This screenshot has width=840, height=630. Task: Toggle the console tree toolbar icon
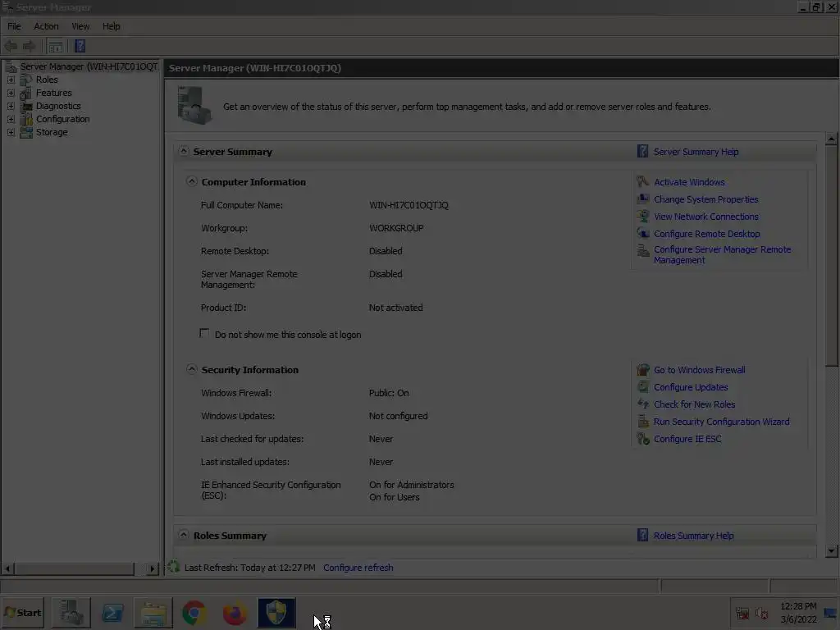[x=55, y=46]
